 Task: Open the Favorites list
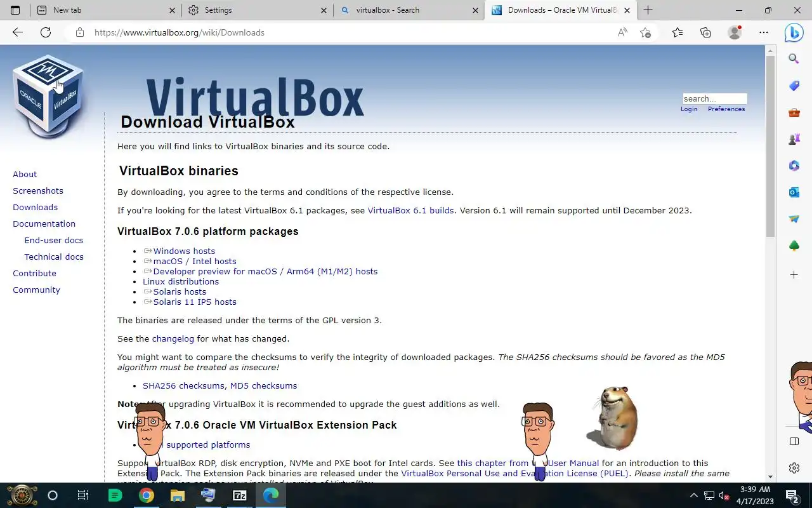coord(678,32)
